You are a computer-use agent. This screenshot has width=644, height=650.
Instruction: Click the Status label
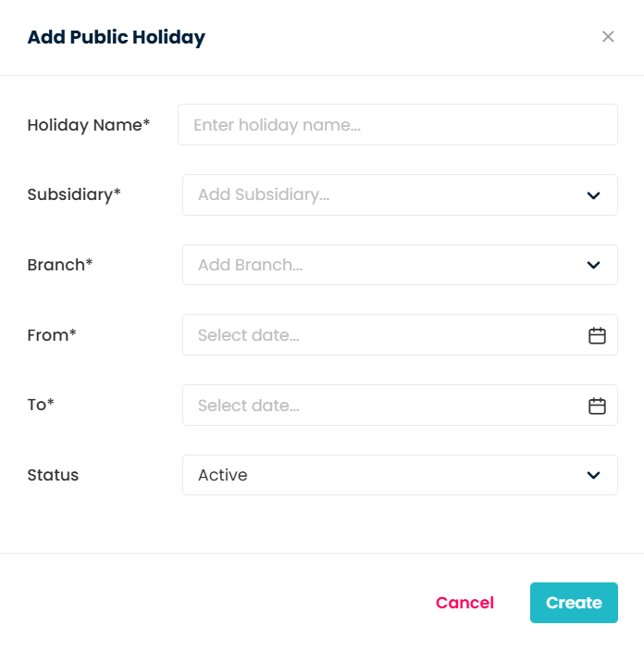coord(53,475)
